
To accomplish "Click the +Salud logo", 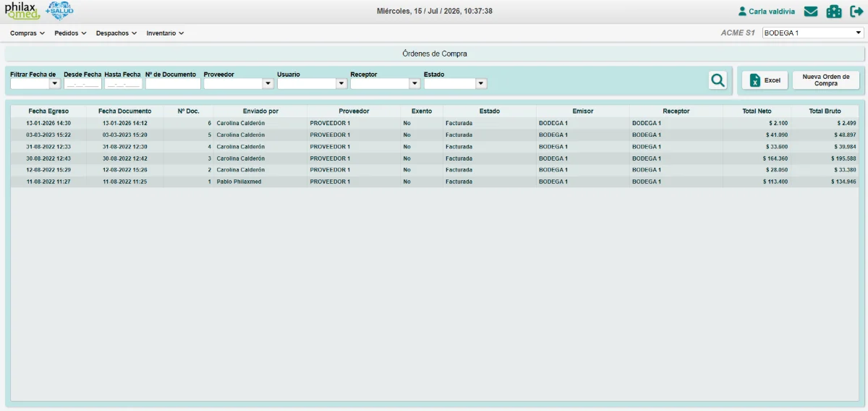I will point(59,11).
